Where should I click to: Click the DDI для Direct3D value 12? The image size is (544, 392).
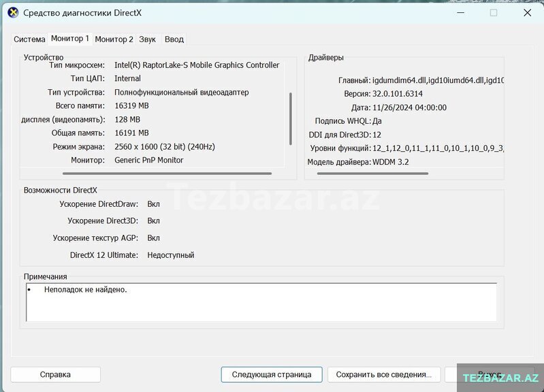point(377,135)
